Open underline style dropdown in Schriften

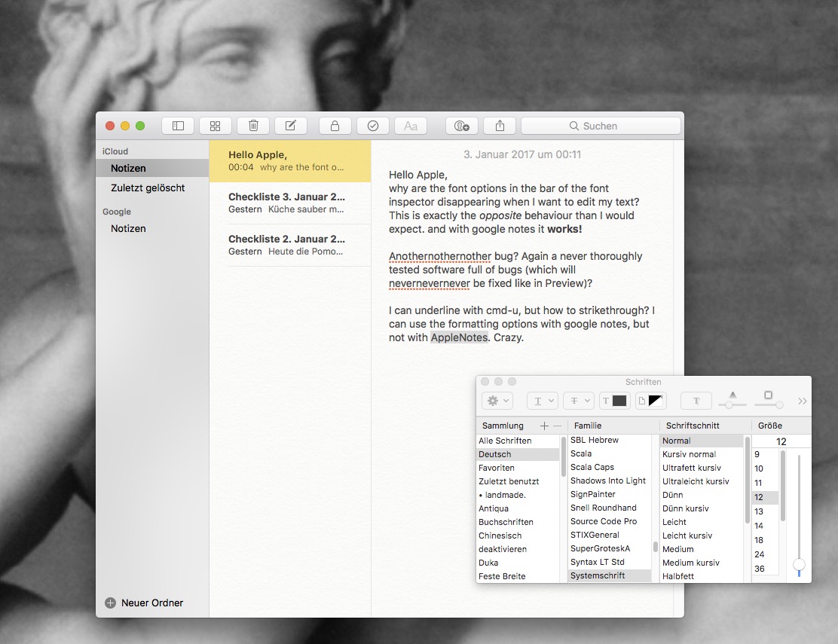click(x=543, y=401)
